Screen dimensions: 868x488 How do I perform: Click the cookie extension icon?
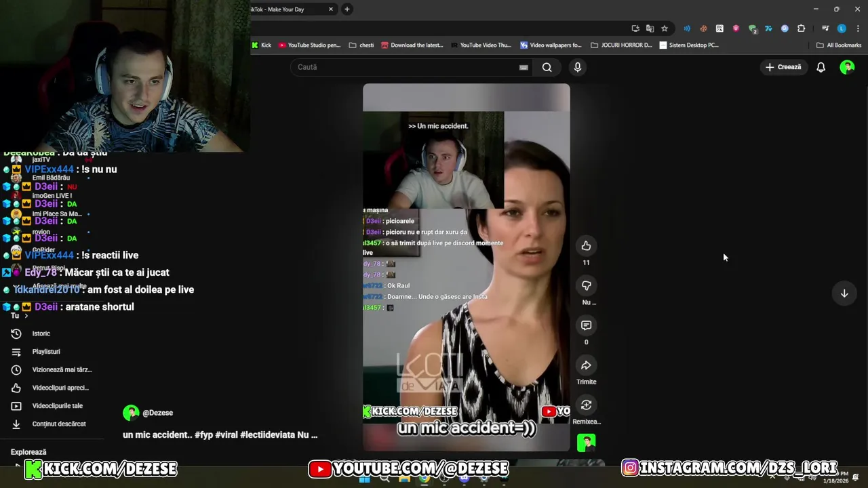click(703, 28)
